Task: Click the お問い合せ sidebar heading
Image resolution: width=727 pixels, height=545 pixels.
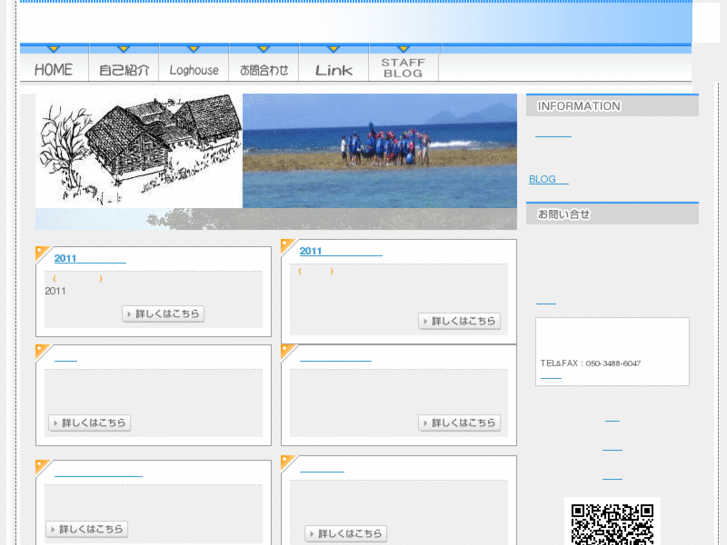Action: tap(612, 214)
